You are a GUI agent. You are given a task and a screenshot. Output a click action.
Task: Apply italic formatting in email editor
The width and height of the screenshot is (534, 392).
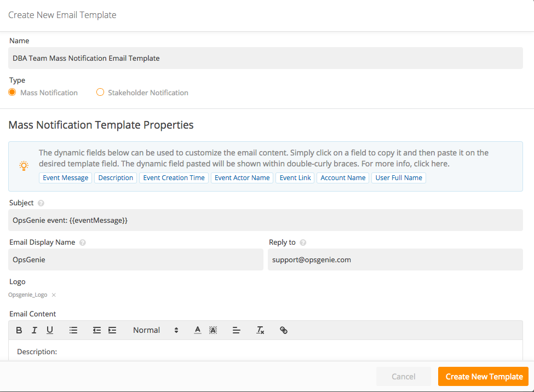pos(35,330)
